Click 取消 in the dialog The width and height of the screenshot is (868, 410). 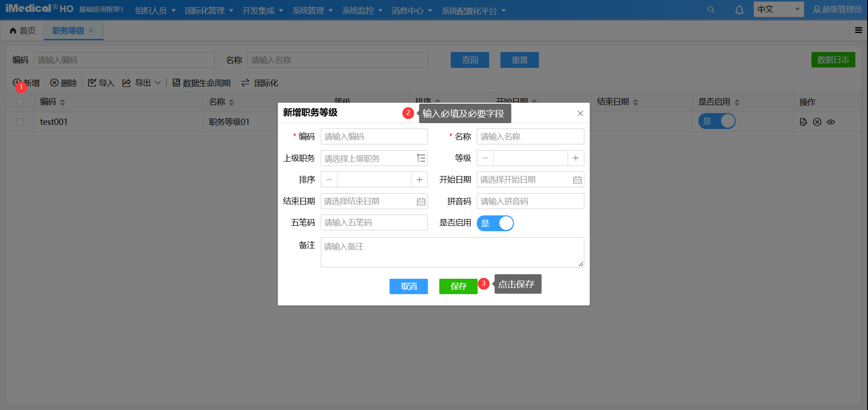(409, 286)
